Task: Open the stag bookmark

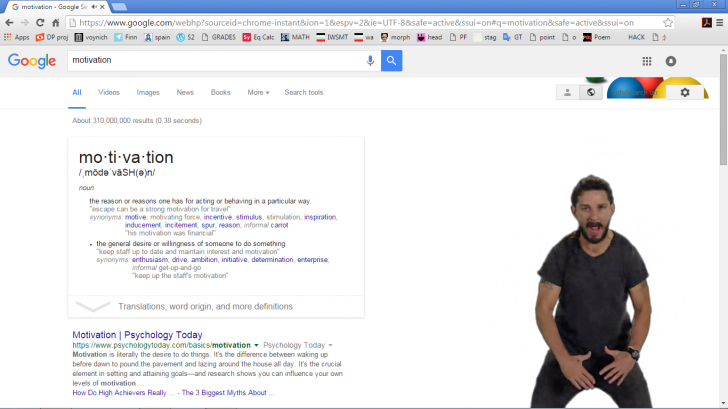Action: point(485,37)
